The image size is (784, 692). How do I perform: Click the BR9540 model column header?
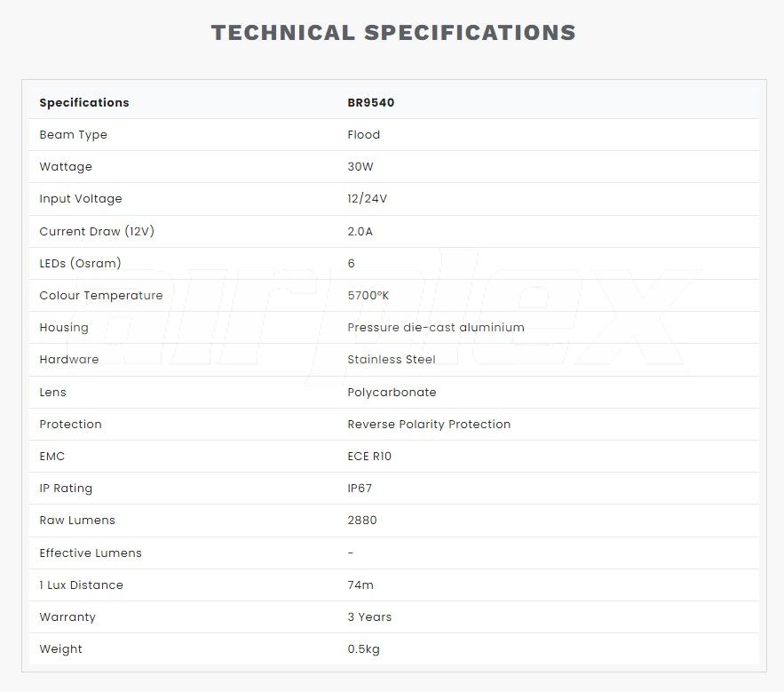[x=370, y=103]
